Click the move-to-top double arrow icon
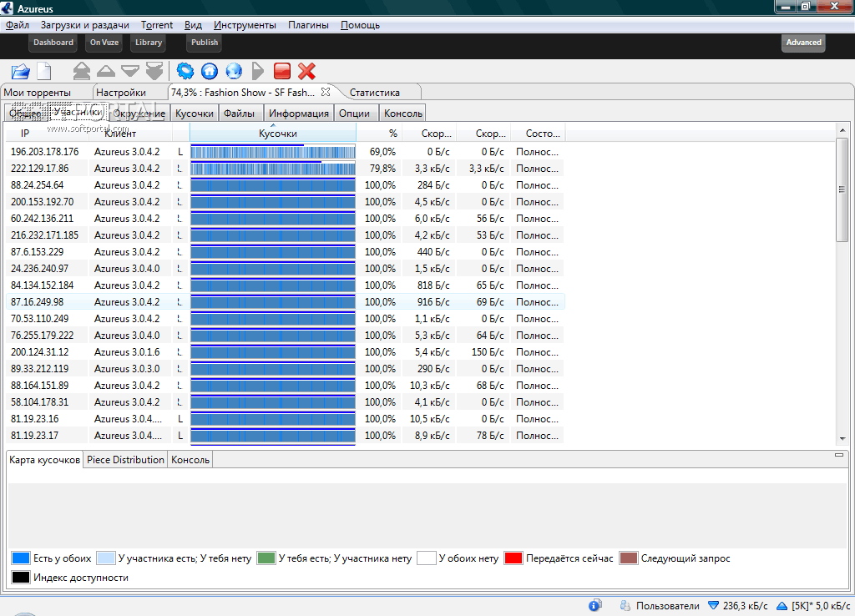 [82, 71]
